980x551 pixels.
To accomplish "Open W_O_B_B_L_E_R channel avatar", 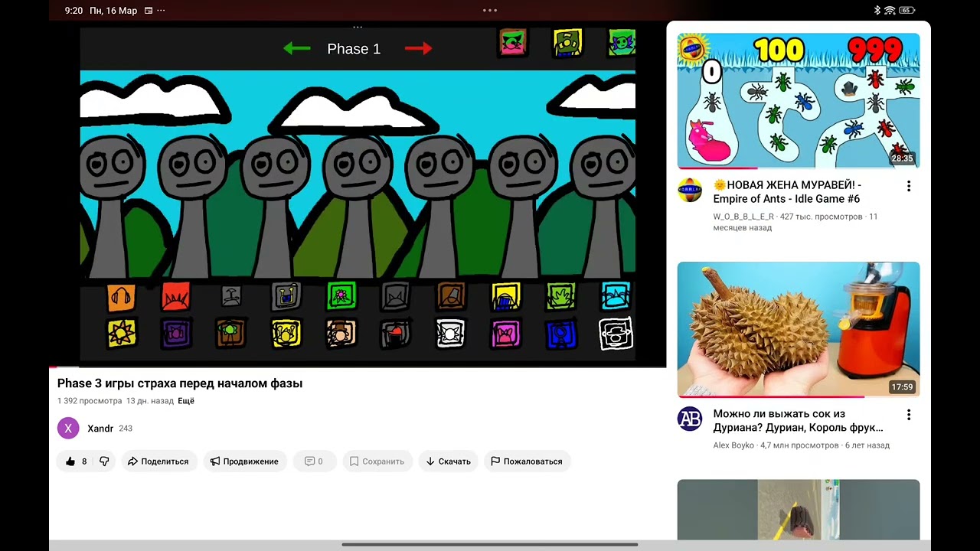I will click(690, 190).
